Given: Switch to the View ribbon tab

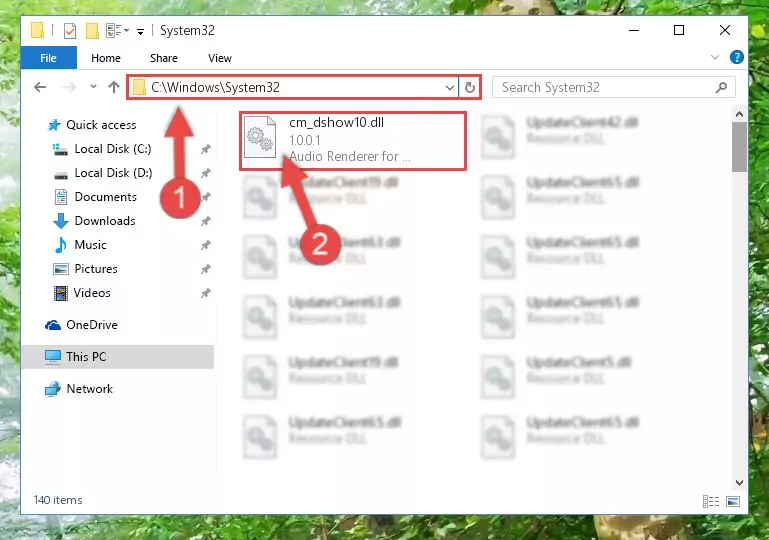Looking at the screenshot, I should [x=220, y=58].
